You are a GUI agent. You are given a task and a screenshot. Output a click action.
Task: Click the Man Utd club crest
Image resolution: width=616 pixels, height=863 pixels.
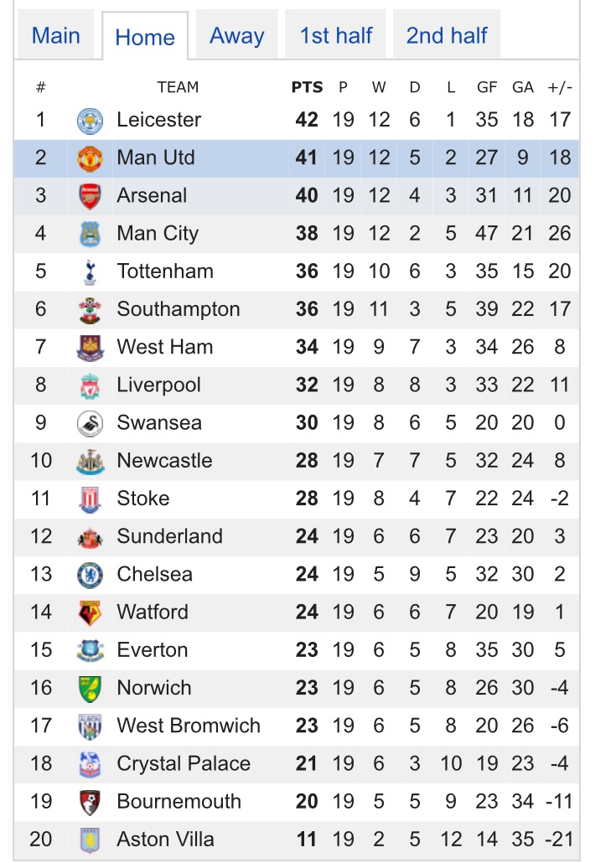[90, 158]
